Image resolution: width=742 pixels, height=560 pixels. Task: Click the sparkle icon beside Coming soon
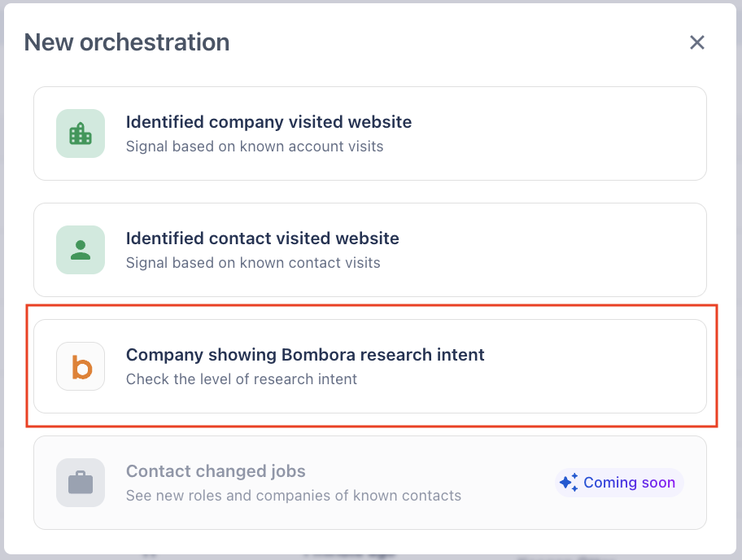pos(569,483)
